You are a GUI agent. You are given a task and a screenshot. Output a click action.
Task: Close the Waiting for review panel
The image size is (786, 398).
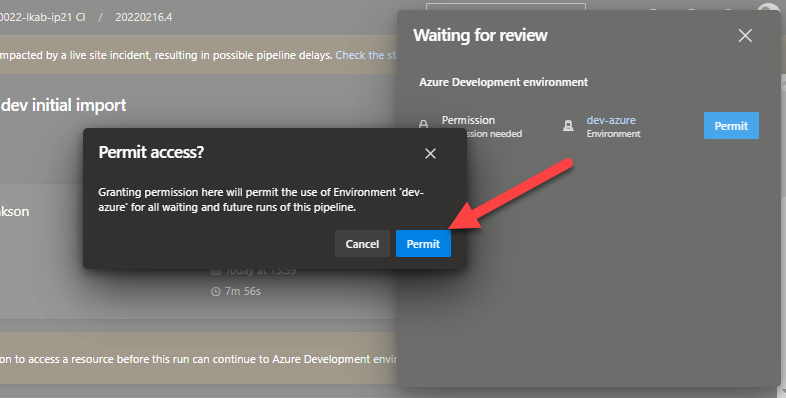click(x=745, y=36)
